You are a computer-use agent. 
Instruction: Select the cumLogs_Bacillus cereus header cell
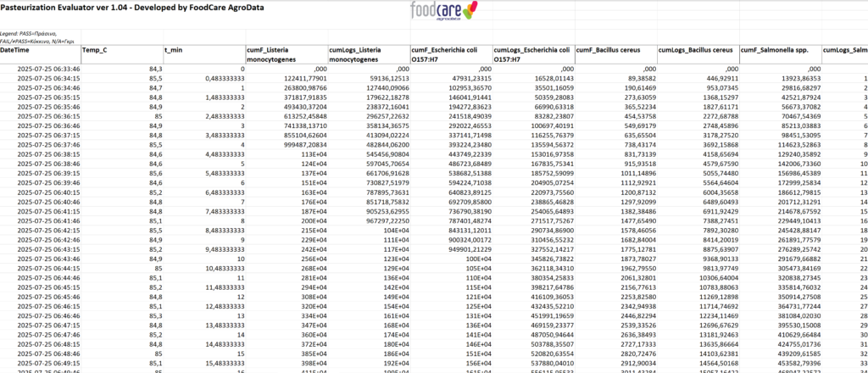point(698,54)
